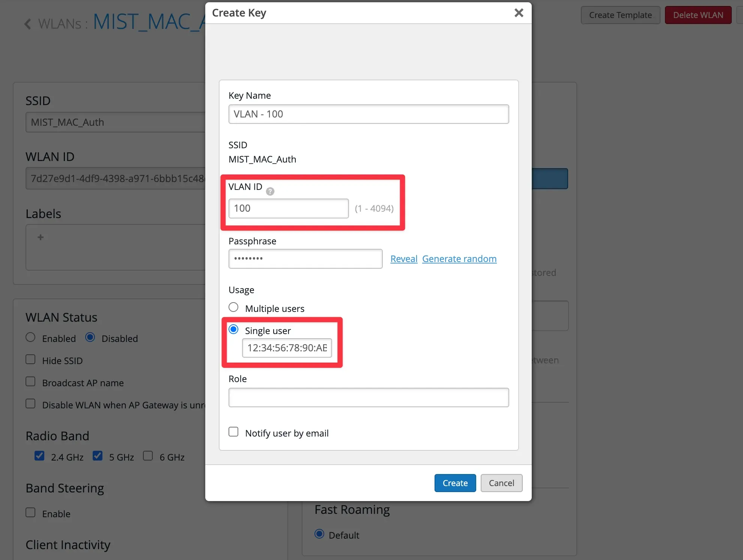This screenshot has width=743, height=560.
Task: Click the VLAN ID input field
Action: pos(288,208)
